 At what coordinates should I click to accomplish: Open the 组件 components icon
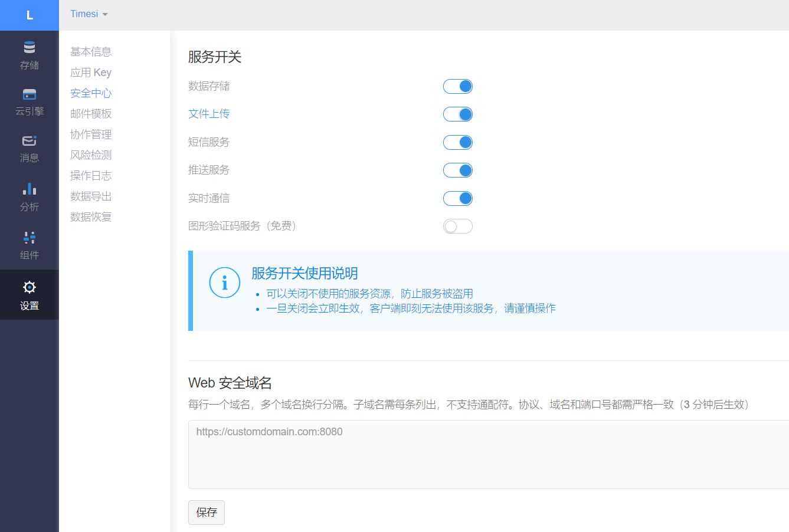pos(29,237)
